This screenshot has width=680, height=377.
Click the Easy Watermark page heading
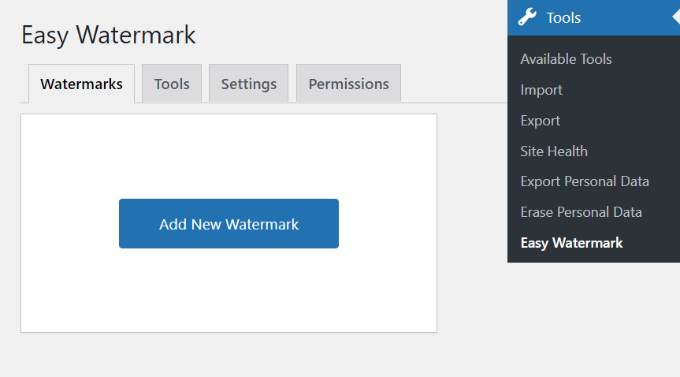point(108,35)
